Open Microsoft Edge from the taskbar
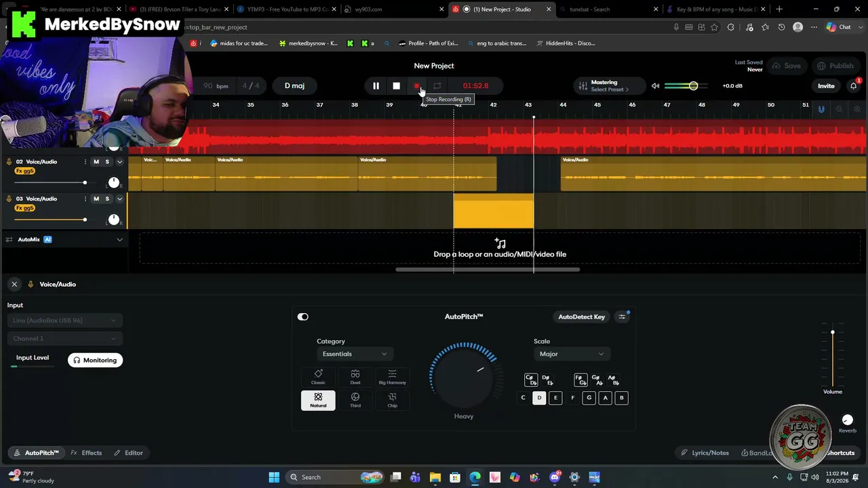The width and height of the screenshot is (868, 488). 475,477
